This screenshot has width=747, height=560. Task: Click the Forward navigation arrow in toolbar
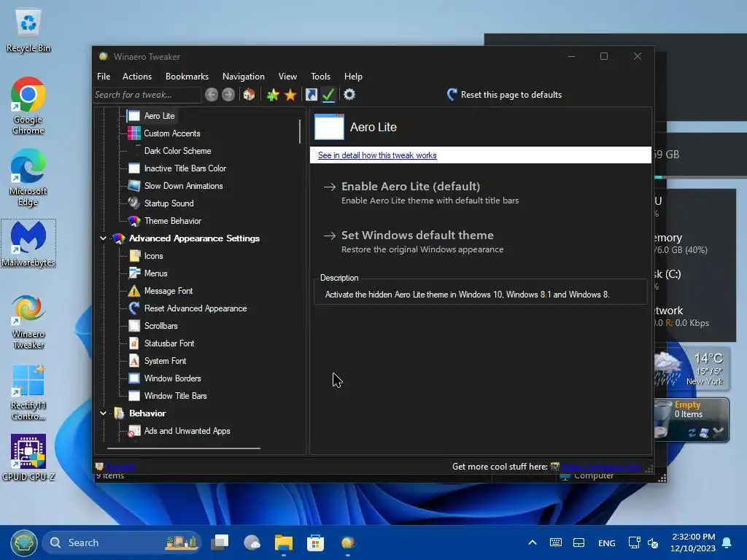tap(228, 95)
